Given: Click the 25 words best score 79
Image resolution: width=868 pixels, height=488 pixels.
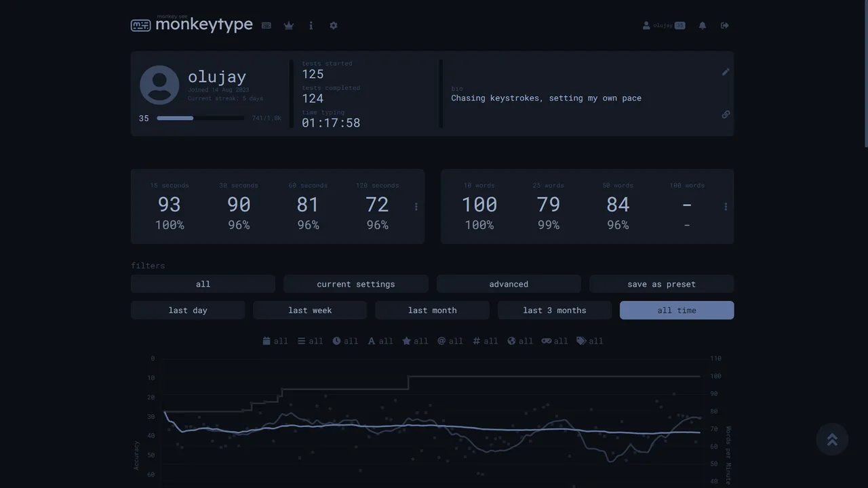Looking at the screenshot, I should (549, 204).
